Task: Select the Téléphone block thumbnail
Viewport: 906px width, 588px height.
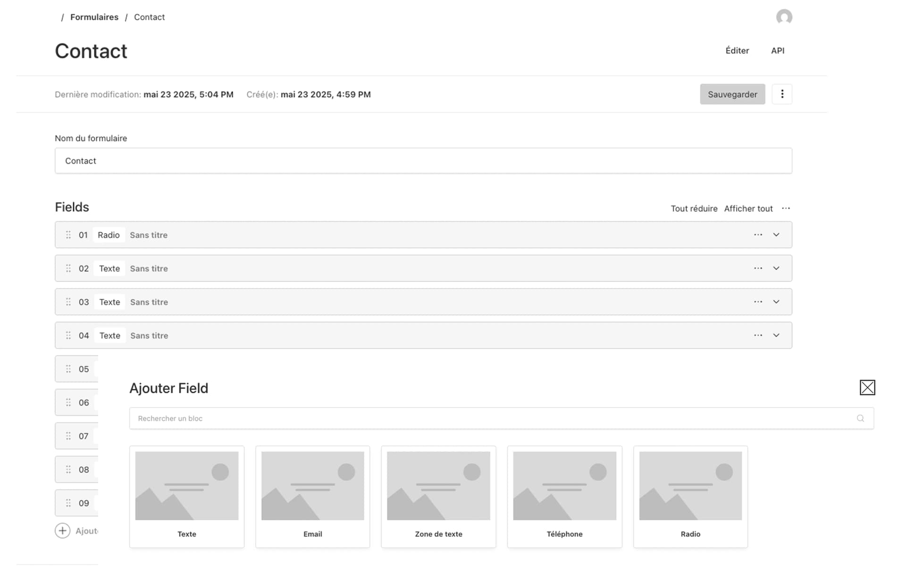Action: pos(564,486)
